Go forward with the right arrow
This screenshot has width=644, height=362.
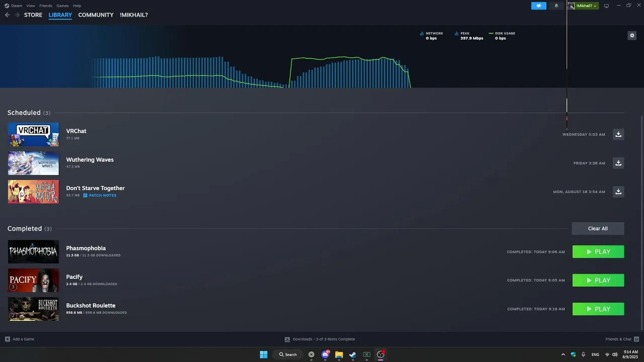coord(17,15)
